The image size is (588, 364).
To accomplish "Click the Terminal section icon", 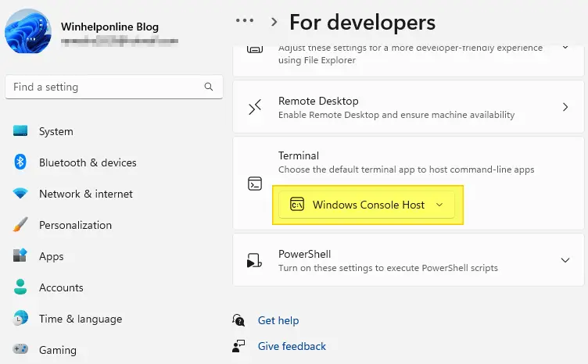I will click(x=255, y=184).
